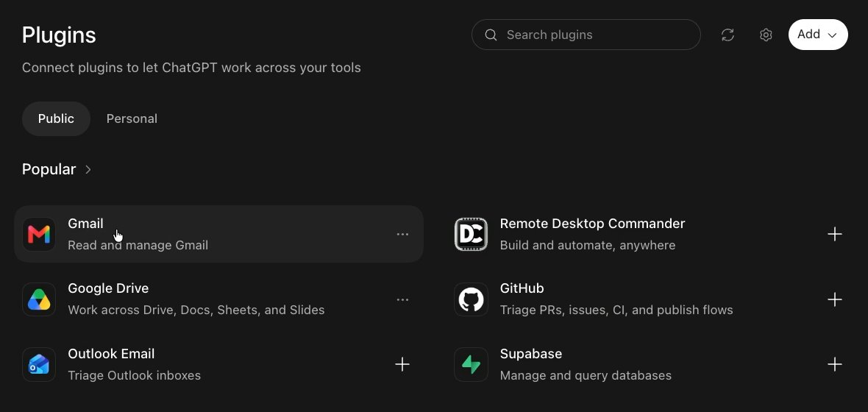Click "Read and manage Gmail" description
This screenshot has width=868, height=412.
coord(138,245)
